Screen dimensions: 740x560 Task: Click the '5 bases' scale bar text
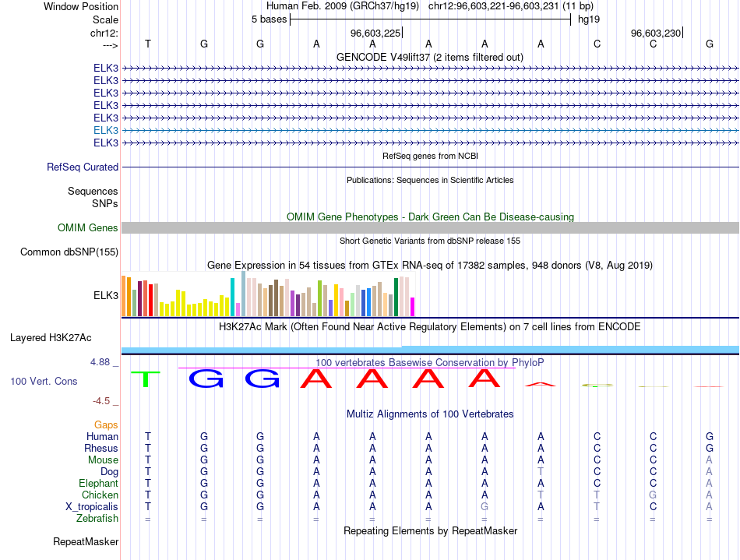pos(269,19)
